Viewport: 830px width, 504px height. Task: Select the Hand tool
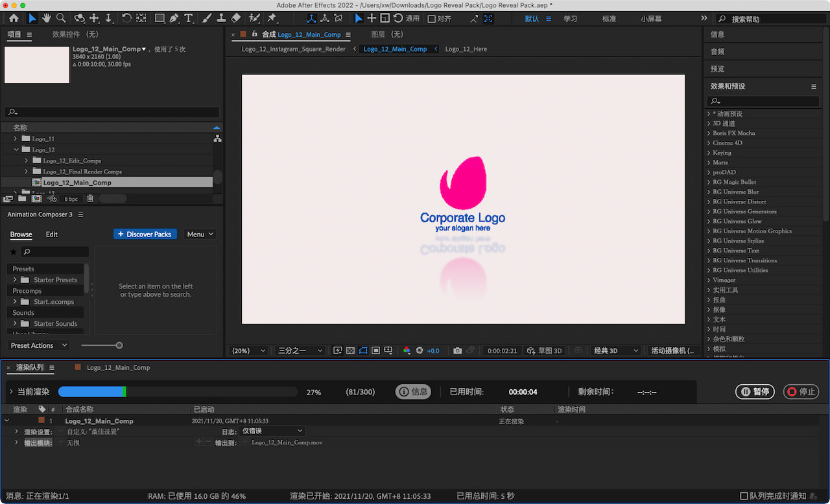click(x=47, y=18)
